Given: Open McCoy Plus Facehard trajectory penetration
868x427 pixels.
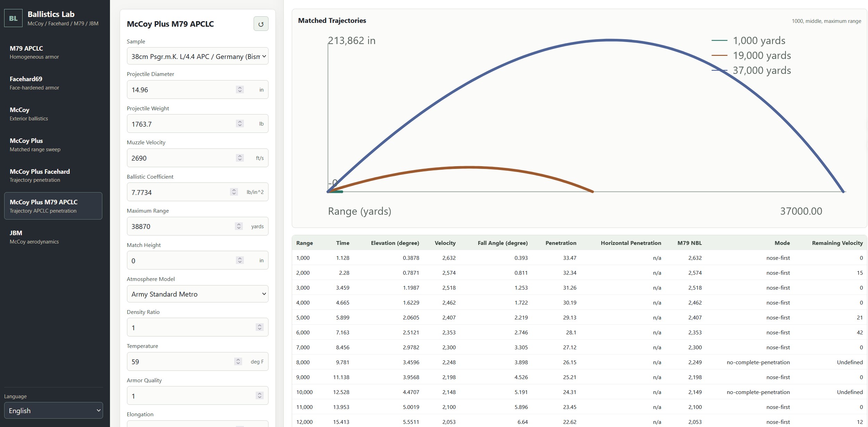Looking at the screenshot, I should pyautogui.click(x=53, y=176).
